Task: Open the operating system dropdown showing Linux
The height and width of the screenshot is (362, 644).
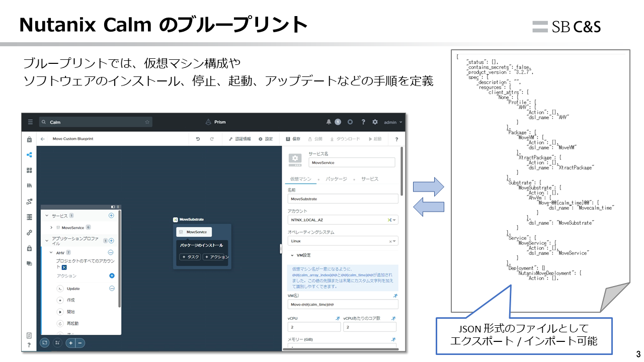Action: tap(343, 241)
